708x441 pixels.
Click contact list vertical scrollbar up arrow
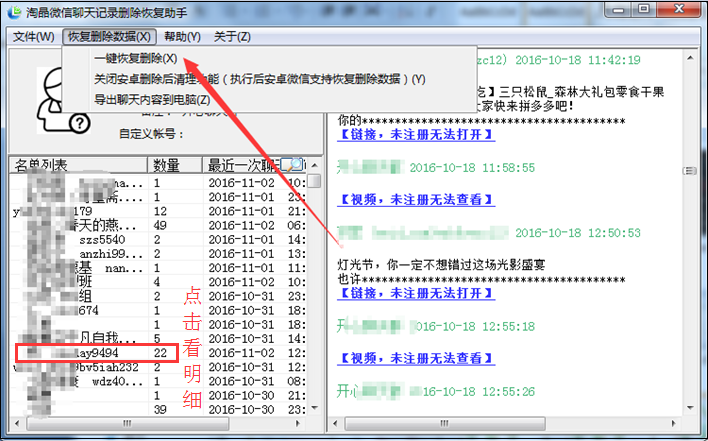[x=315, y=165]
